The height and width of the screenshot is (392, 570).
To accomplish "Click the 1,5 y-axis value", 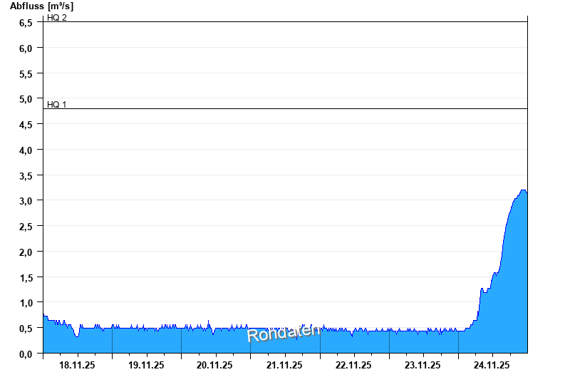I will pos(26,277).
